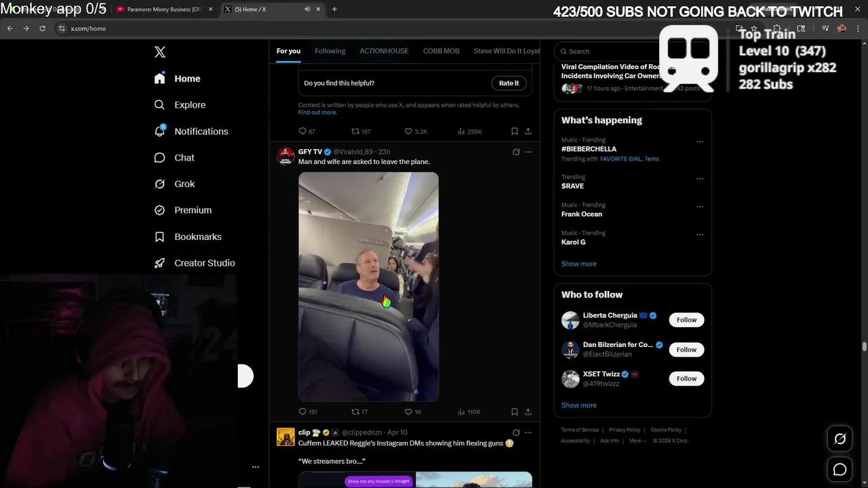Click the X logo in sidebar
The width and height of the screenshot is (868, 488).
point(160,52)
